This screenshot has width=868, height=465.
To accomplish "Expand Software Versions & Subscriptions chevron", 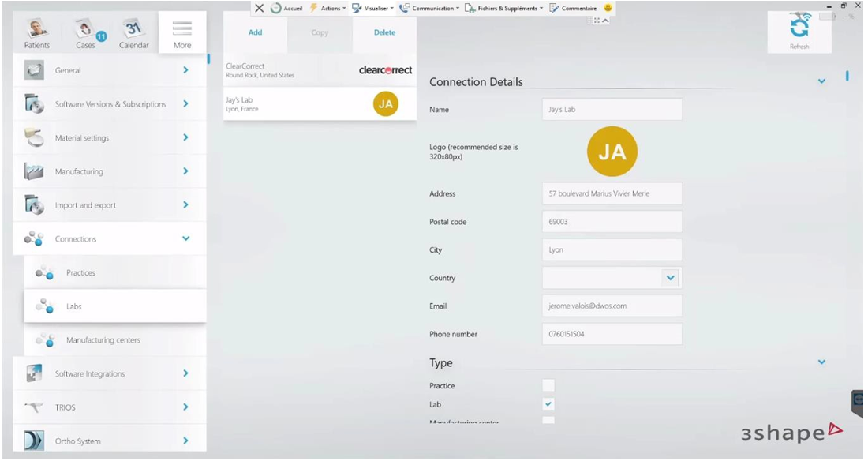I will (x=186, y=103).
